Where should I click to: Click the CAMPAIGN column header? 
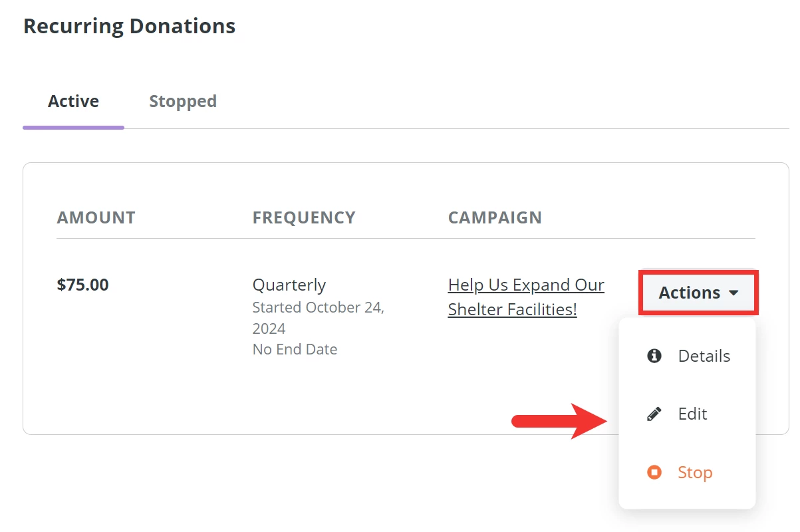[x=495, y=217]
